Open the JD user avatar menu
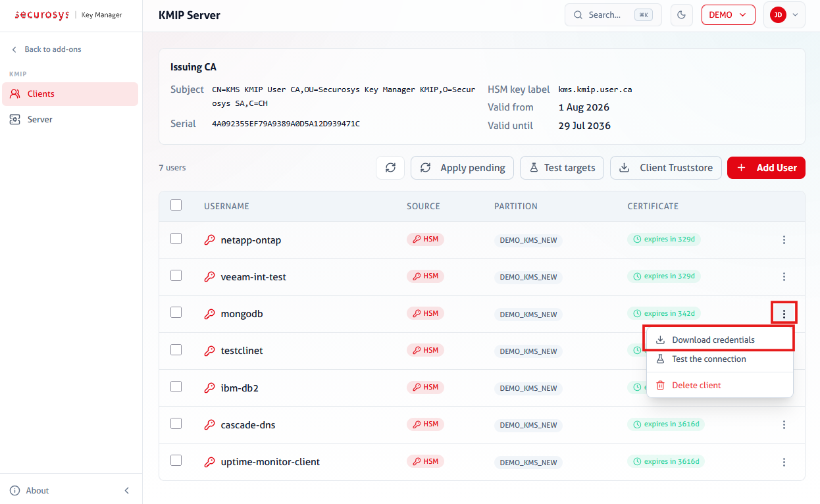The width and height of the screenshot is (820, 504). click(x=784, y=15)
